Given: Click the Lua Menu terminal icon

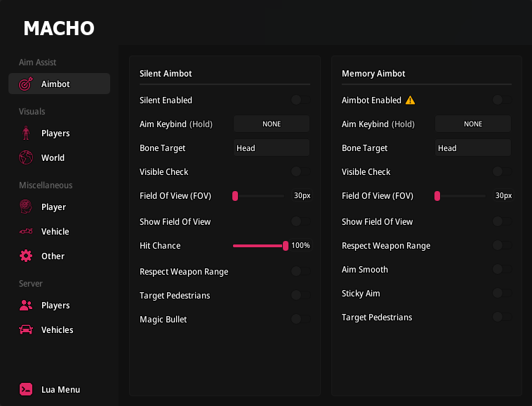Looking at the screenshot, I should tap(26, 390).
